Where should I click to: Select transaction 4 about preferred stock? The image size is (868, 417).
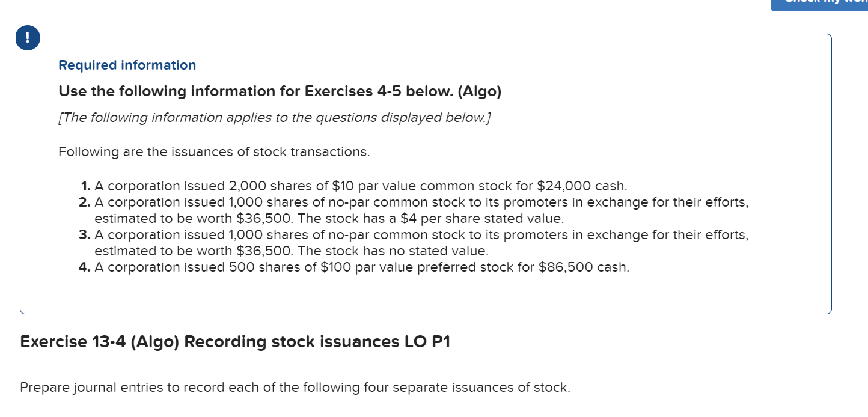[x=355, y=267]
